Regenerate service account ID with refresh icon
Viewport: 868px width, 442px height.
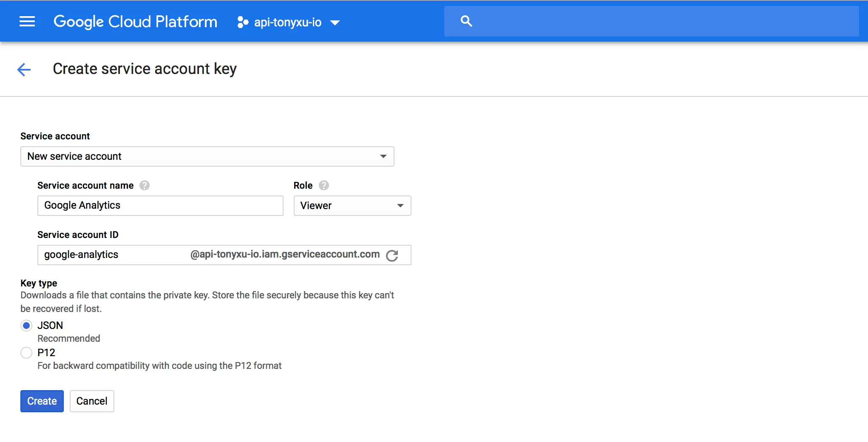pos(392,255)
